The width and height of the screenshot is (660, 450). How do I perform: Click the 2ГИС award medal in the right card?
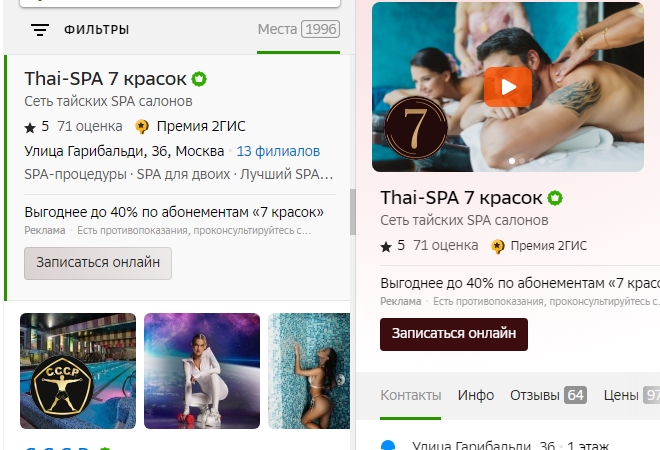[498, 246]
